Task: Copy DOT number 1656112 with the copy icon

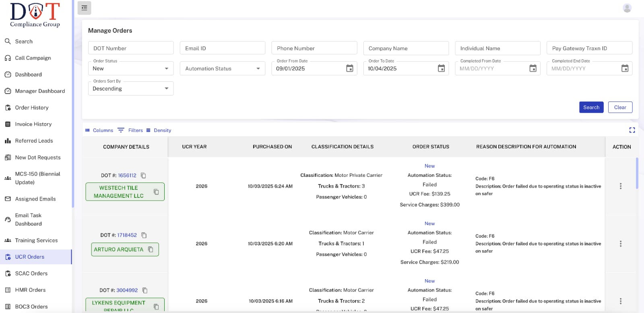Action: click(143, 176)
